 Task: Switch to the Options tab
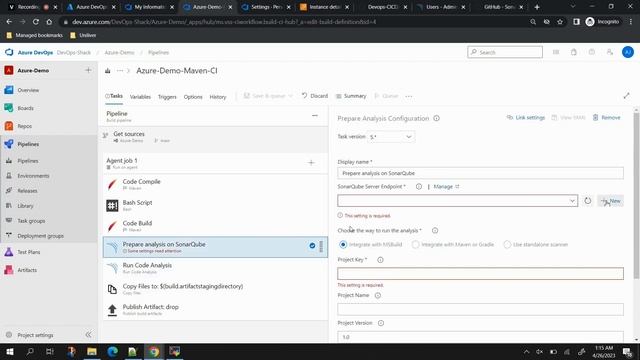tap(193, 97)
